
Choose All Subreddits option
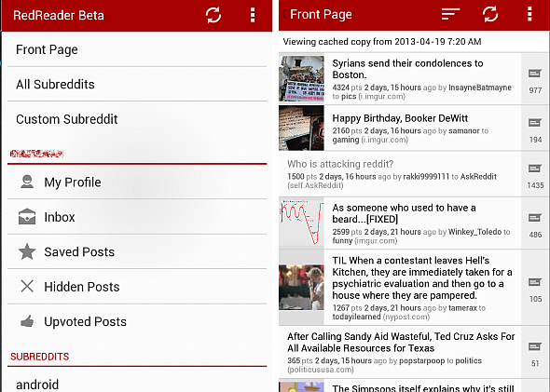pos(137,84)
